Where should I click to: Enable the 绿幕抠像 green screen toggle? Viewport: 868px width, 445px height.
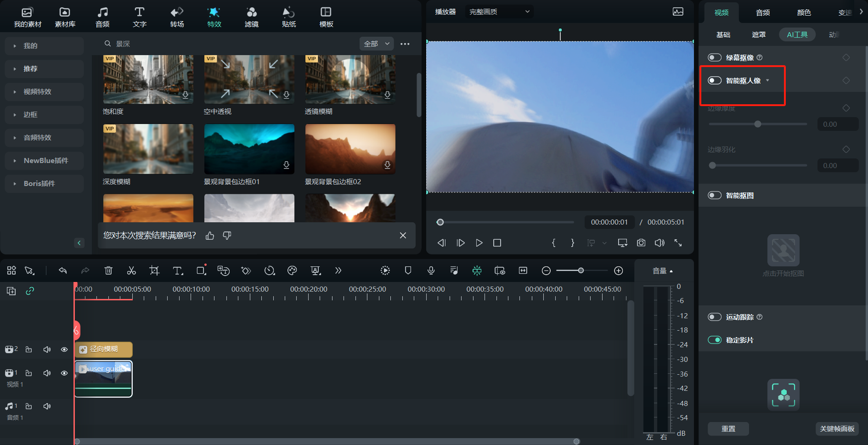pyautogui.click(x=715, y=57)
